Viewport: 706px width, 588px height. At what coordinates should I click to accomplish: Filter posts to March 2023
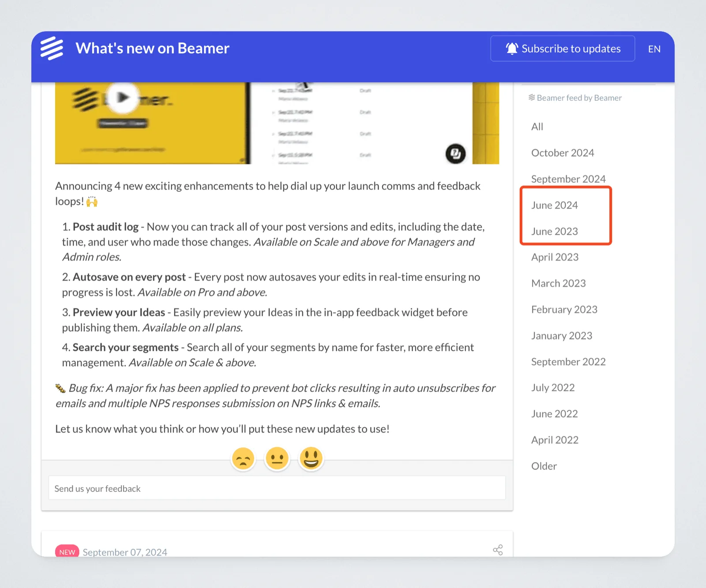559,283
